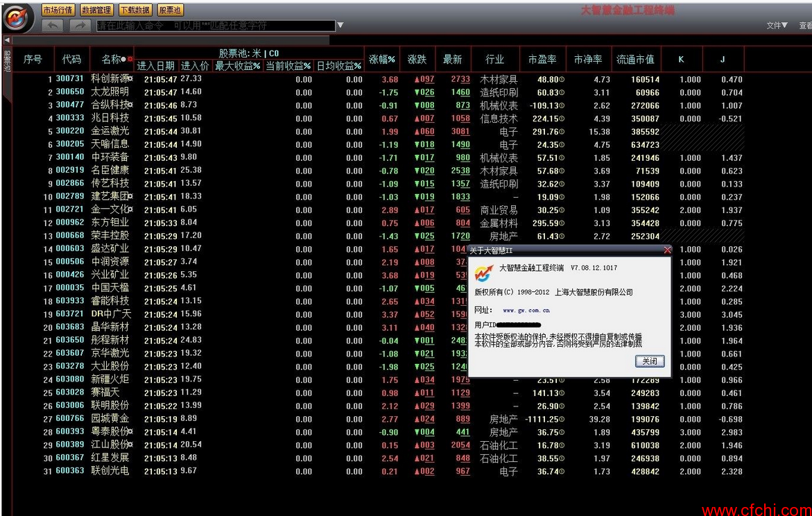
Task: Open the 数据管理 tab
Action: (96, 10)
